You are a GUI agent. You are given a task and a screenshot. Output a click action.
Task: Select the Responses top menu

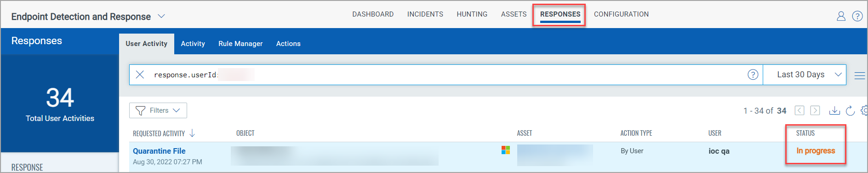[x=560, y=14]
